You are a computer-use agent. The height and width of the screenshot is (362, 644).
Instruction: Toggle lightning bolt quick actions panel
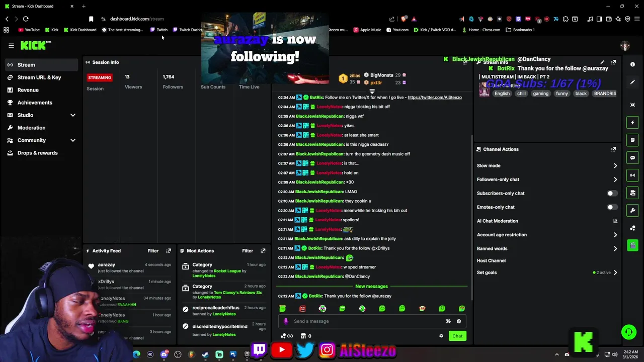pyautogui.click(x=632, y=122)
